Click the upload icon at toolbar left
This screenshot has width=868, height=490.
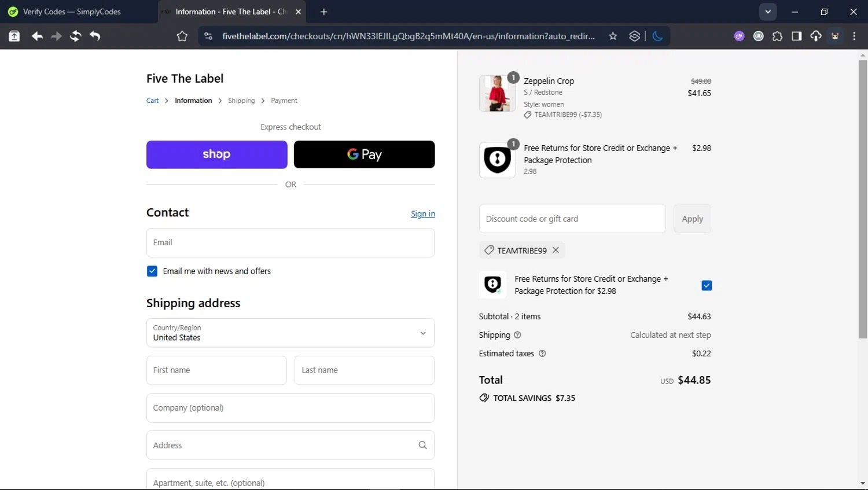tap(14, 36)
